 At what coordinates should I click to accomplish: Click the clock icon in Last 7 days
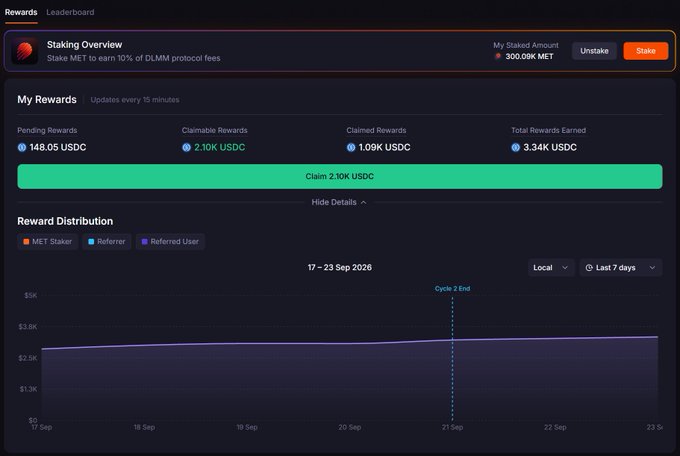point(589,268)
